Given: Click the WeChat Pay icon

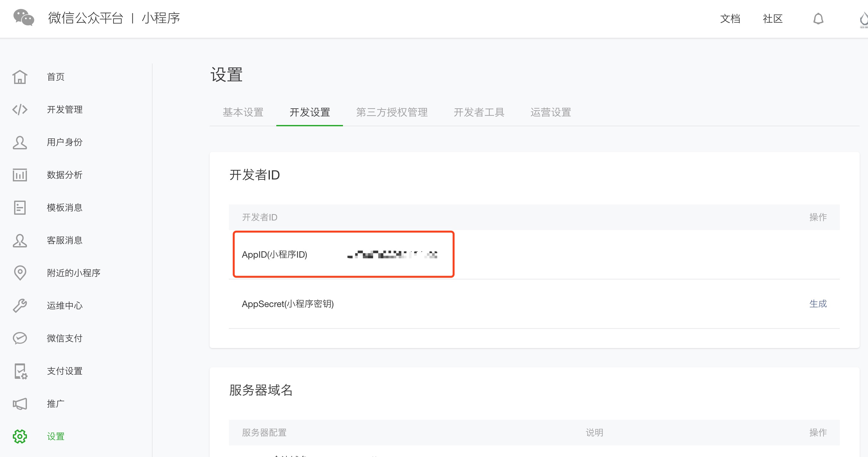Looking at the screenshot, I should tap(20, 338).
